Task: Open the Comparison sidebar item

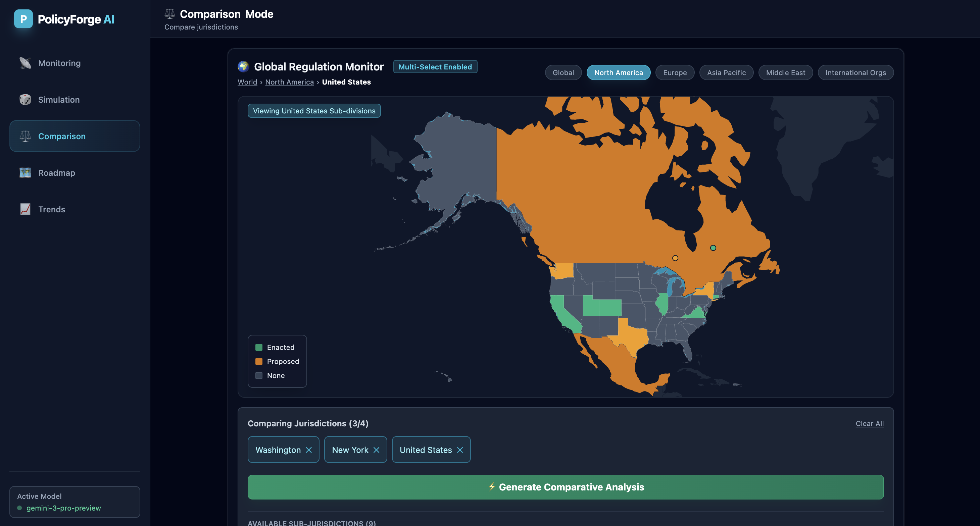Action: 75,136
